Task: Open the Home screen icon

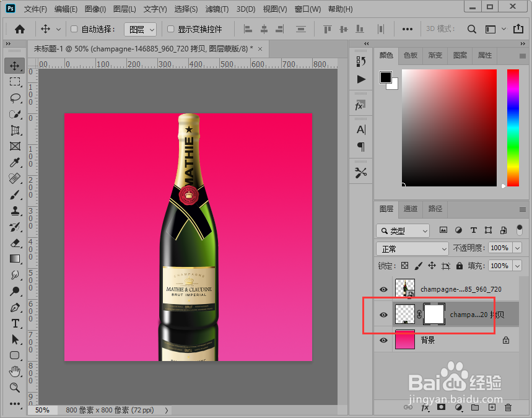Action: pyautogui.click(x=20, y=29)
